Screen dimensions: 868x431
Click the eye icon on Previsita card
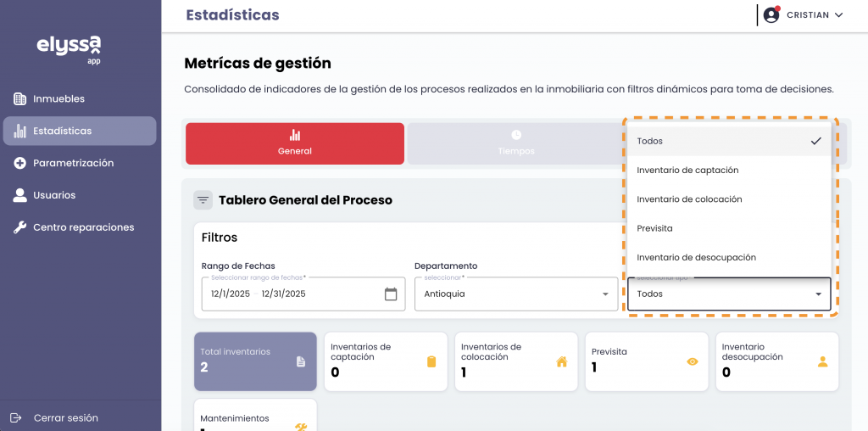click(x=693, y=361)
